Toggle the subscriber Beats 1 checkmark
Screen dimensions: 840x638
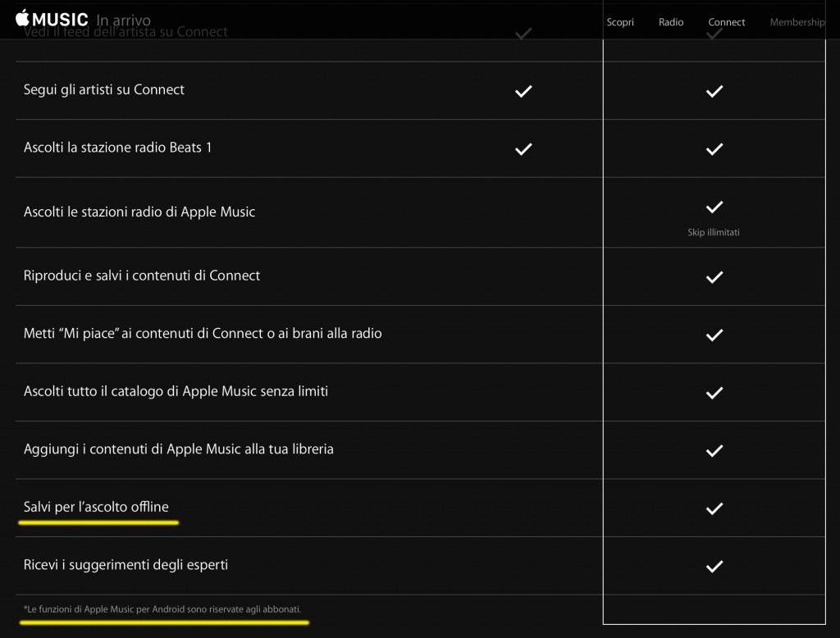click(714, 148)
